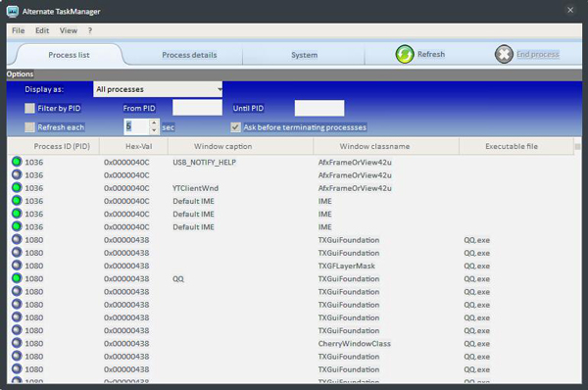This screenshot has width=588, height=390.
Task: Click the End process label
Action: click(x=538, y=54)
